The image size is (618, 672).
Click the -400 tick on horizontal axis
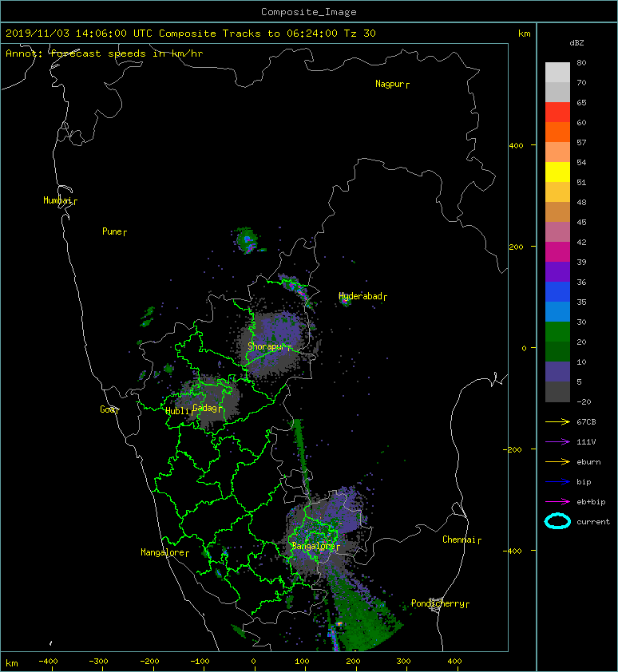(48, 662)
